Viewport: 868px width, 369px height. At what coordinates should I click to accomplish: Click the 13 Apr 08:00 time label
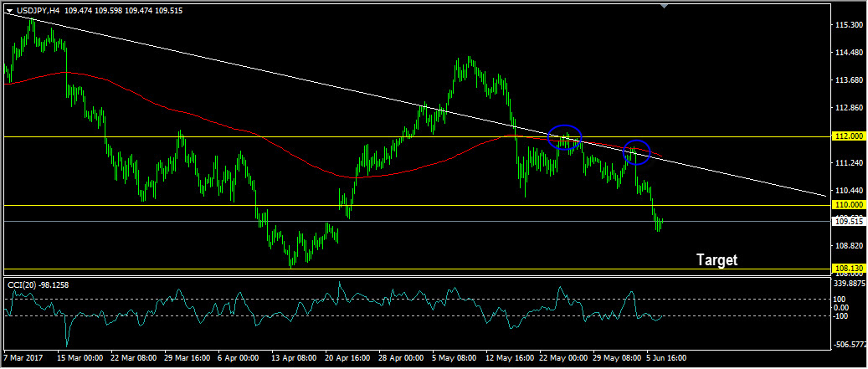point(294,358)
